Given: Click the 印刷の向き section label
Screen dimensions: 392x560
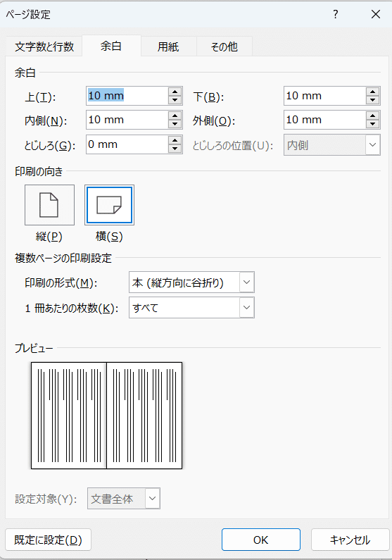Looking at the screenshot, I should tap(39, 172).
